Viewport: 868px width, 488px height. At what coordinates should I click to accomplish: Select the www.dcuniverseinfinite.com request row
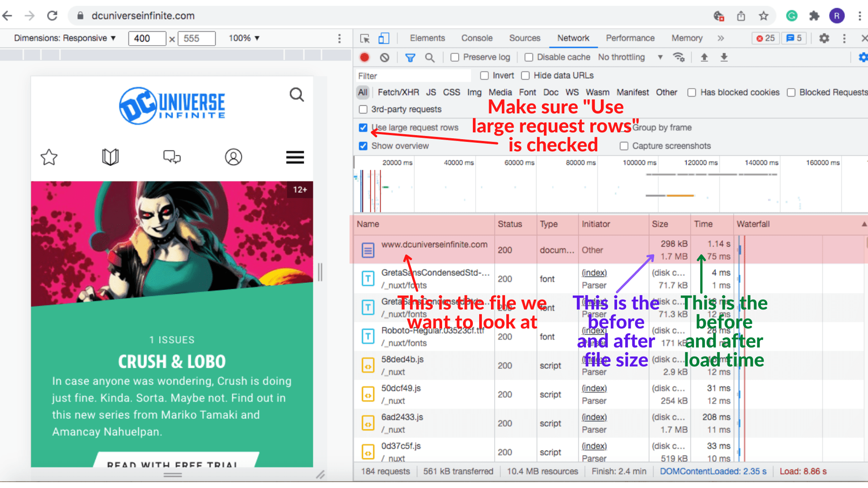click(610, 250)
